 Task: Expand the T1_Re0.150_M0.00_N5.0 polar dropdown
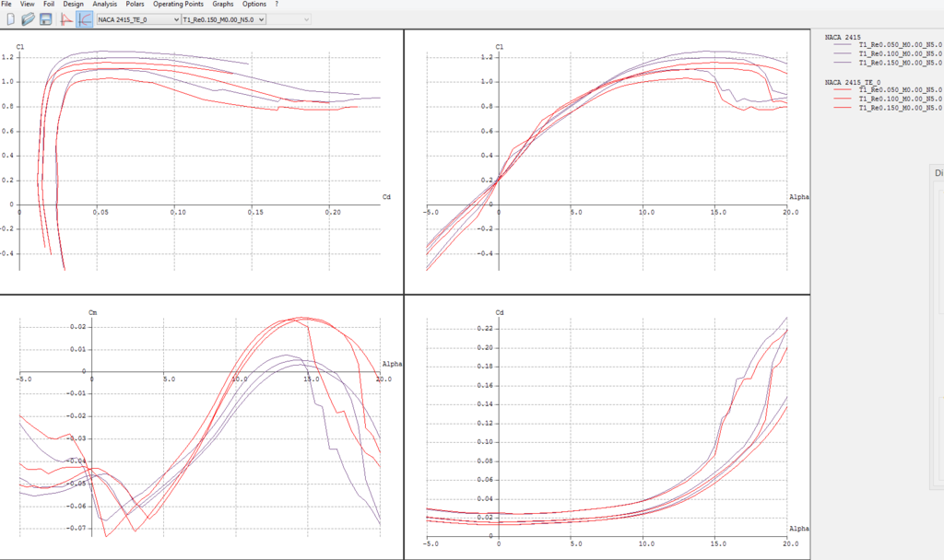223,18
